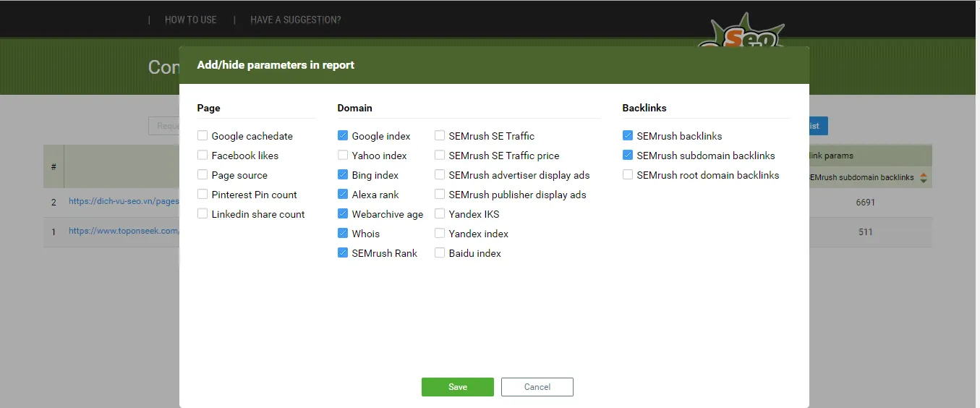The image size is (980, 408).
Task: Enable the Yahoo index parameter
Action: coord(343,156)
